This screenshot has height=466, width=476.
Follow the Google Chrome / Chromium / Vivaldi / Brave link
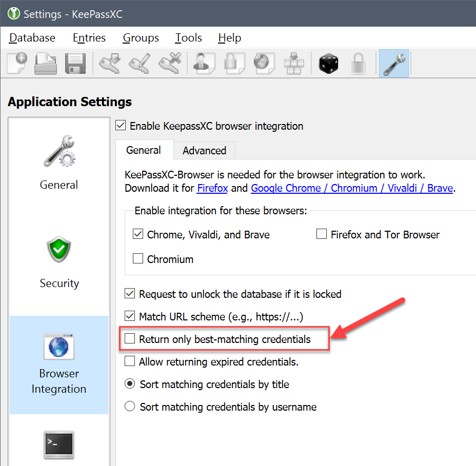pos(352,188)
